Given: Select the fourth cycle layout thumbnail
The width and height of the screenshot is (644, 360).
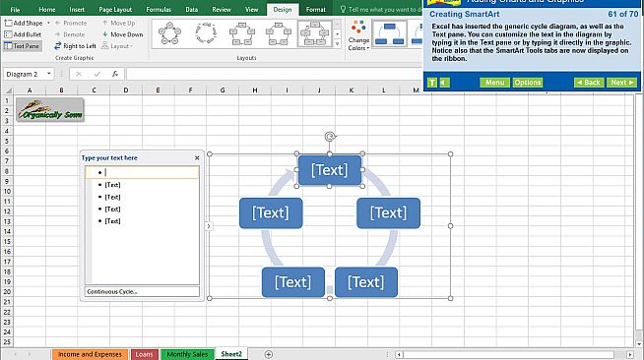Looking at the screenshot, I should 278,33.
